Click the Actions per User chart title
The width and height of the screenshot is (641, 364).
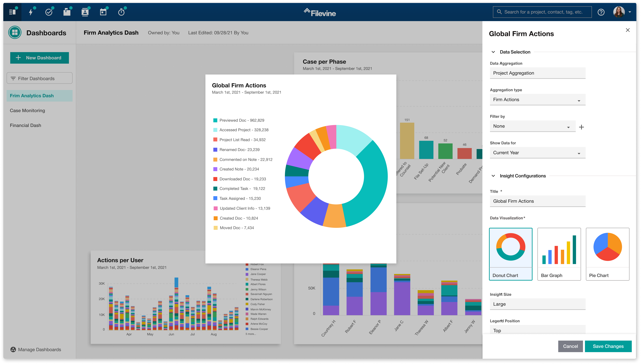click(120, 260)
